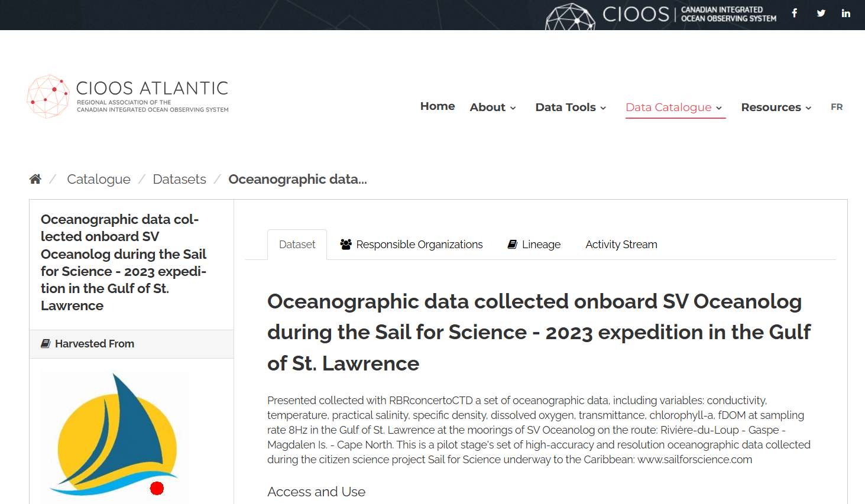Select the Dataset tab
Viewport: 865px width, 504px height.
pyautogui.click(x=297, y=245)
